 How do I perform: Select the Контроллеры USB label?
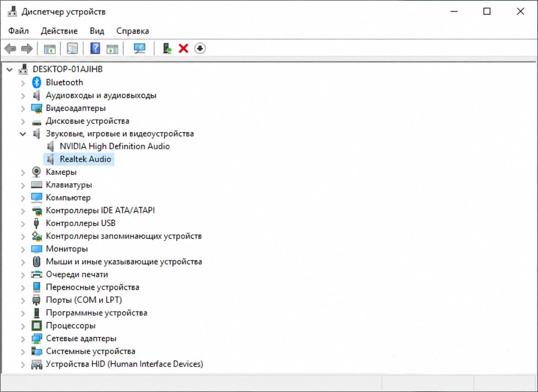point(81,223)
